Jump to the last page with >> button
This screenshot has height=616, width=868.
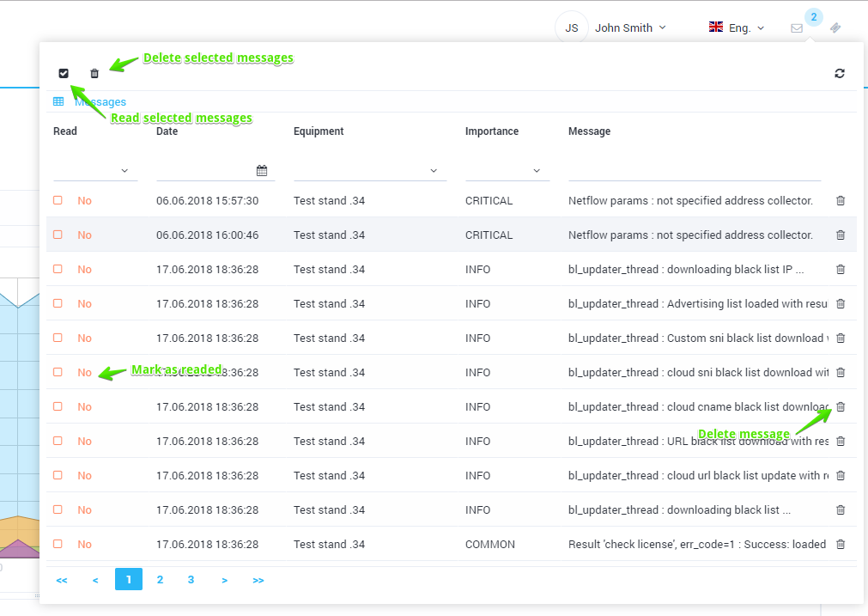tap(258, 581)
